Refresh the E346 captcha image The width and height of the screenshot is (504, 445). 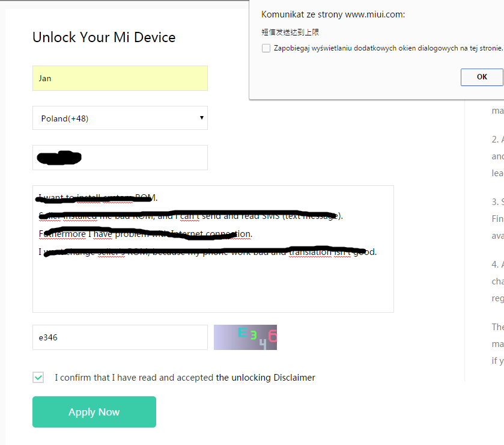pos(245,337)
